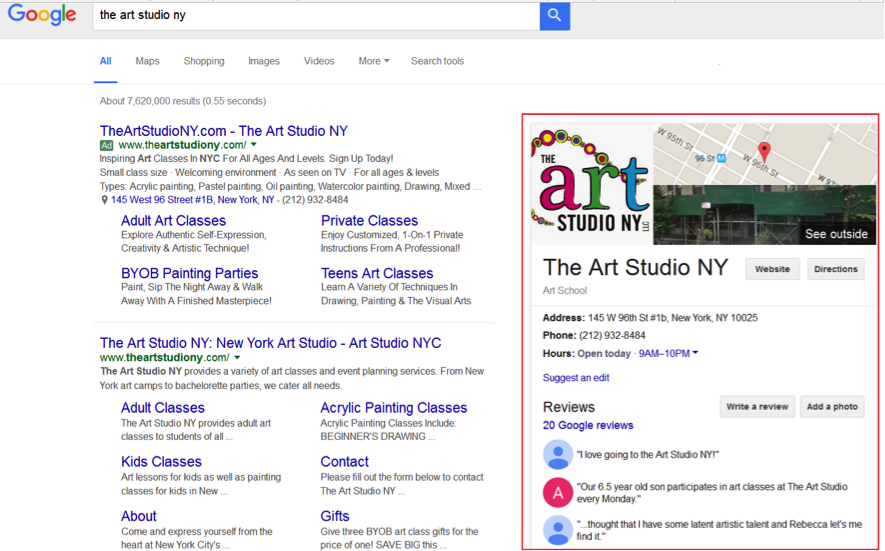Click the blue search magnifier button
The width and height of the screenshot is (885, 551).
pyautogui.click(x=554, y=15)
